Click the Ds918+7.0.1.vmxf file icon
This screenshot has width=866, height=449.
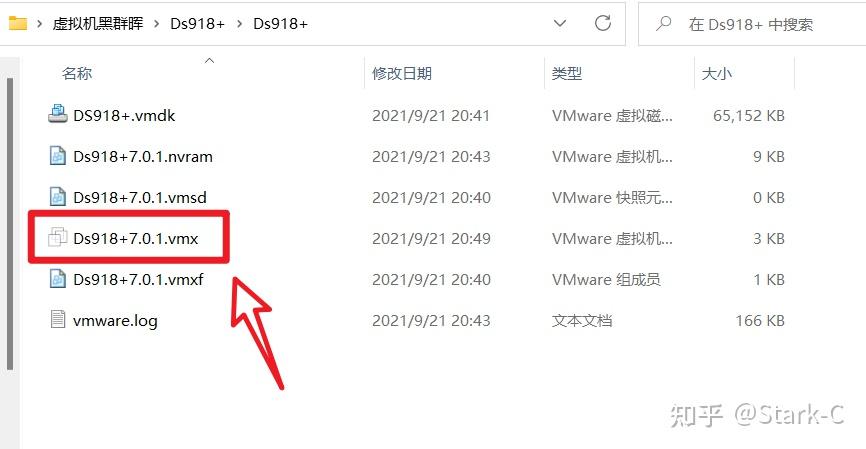pyautogui.click(x=57, y=278)
